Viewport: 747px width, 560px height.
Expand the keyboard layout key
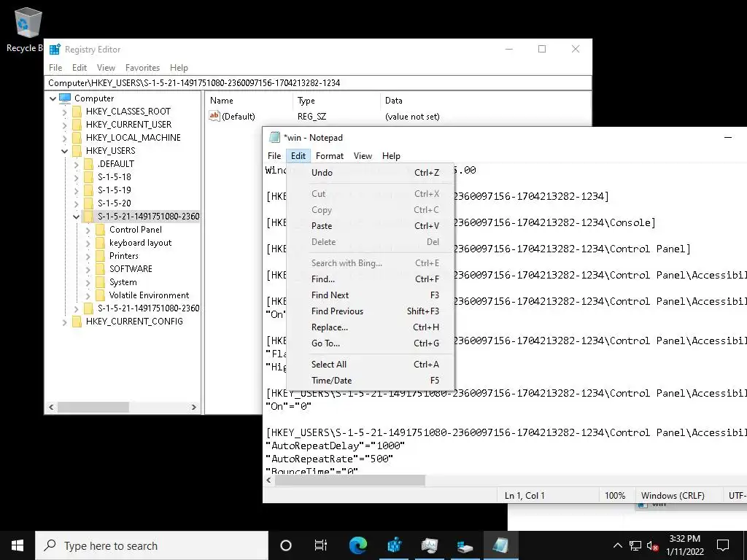[88, 243]
